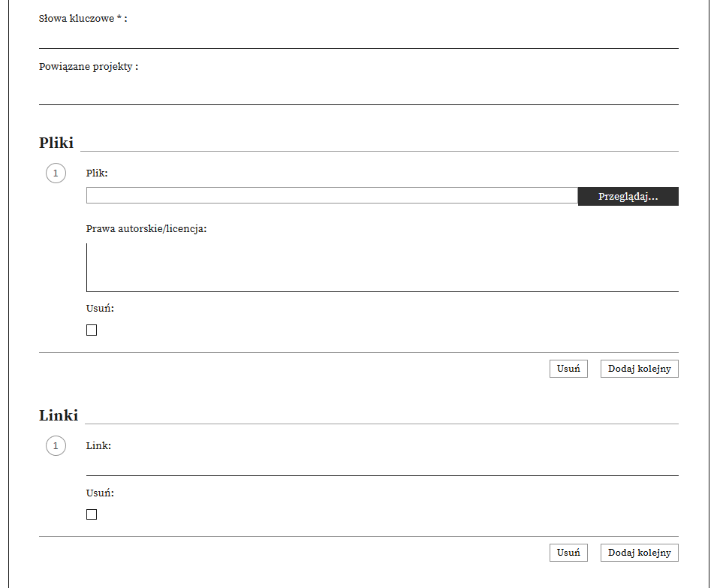Select the circled number 1 in Pliki
The image size is (726, 588).
tap(56, 173)
